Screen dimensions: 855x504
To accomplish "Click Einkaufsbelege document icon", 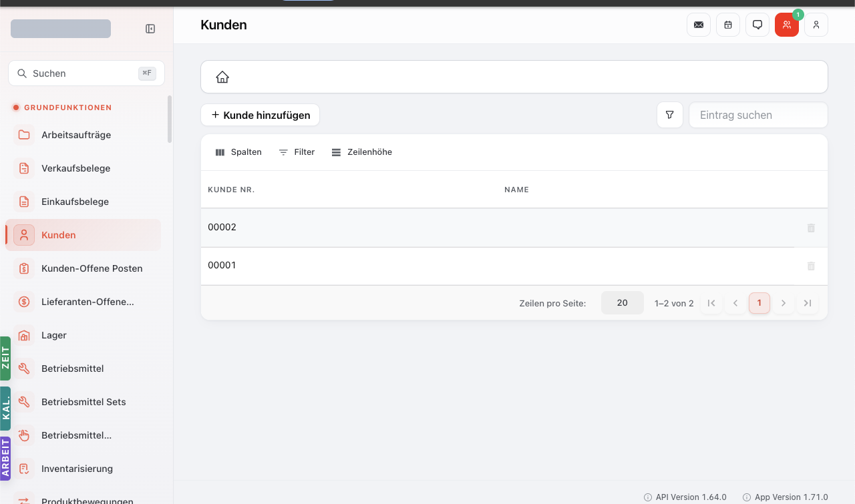I will [x=24, y=202].
